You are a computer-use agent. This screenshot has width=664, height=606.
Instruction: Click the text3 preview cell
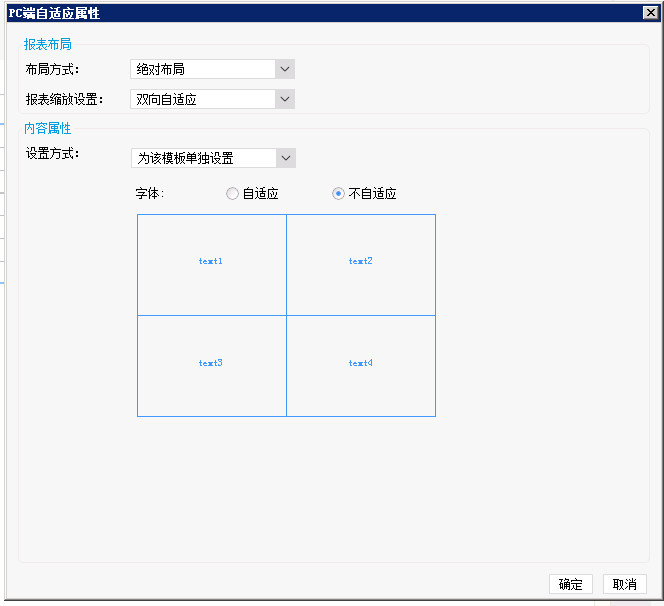212,366
